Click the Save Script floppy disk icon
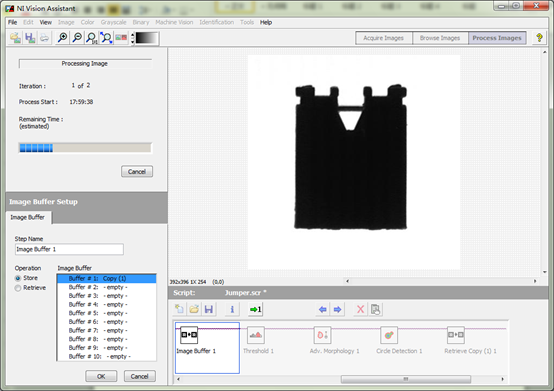Image resolution: width=554 pixels, height=391 pixels. tap(209, 309)
